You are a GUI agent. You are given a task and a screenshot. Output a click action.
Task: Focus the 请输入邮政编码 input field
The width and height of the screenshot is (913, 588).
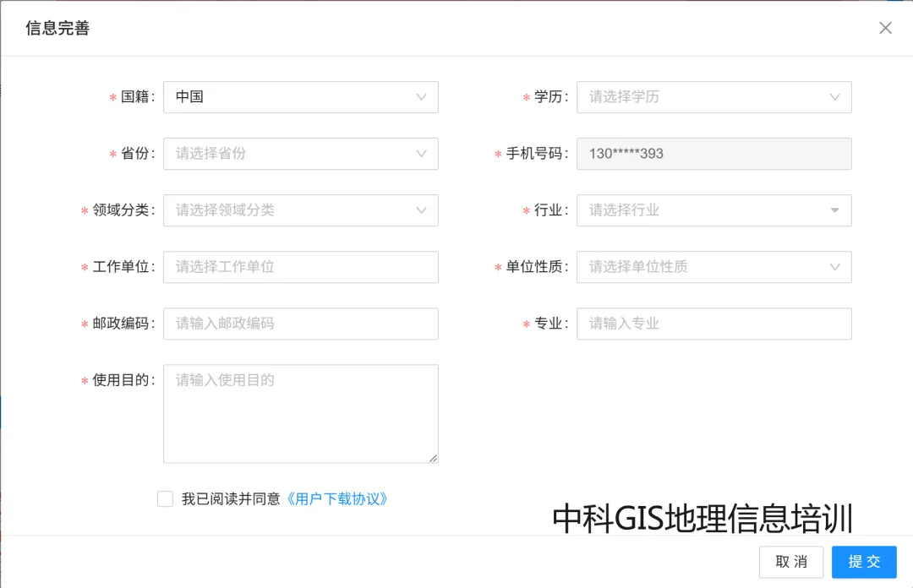(x=300, y=324)
